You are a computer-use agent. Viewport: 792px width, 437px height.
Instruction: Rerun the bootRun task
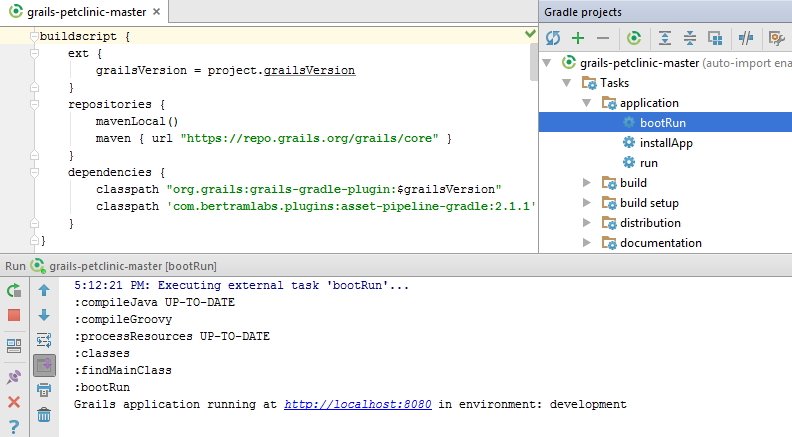(x=14, y=290)
